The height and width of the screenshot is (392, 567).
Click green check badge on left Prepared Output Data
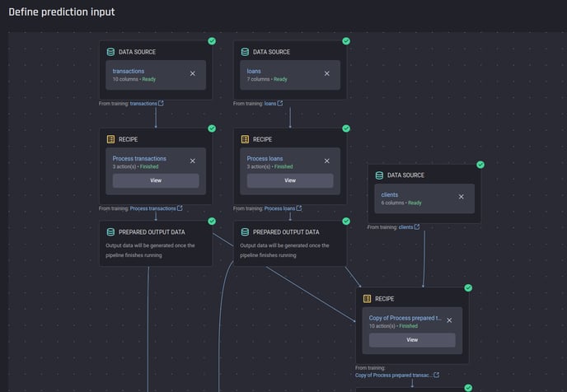tap(212, 221)
